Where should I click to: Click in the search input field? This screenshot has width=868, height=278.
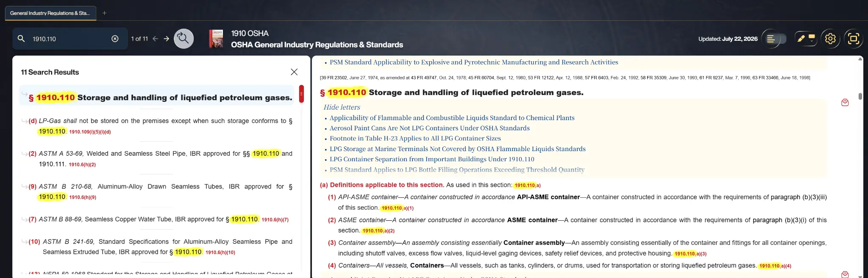(x=70, y=39)
